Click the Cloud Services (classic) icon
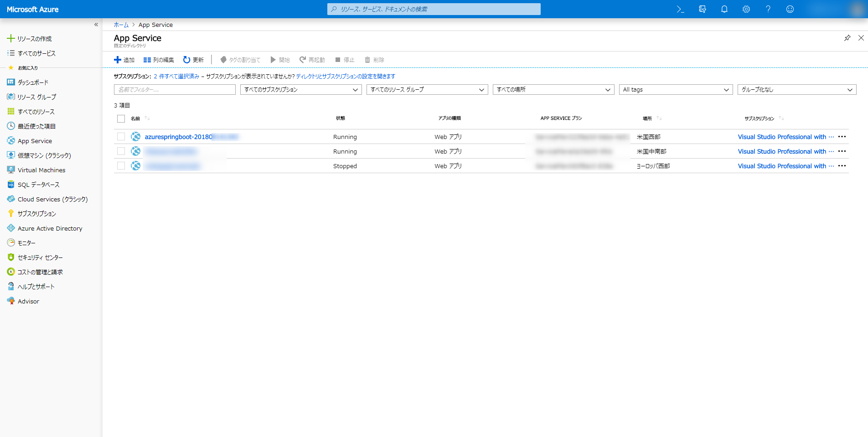 coord(11,199)
